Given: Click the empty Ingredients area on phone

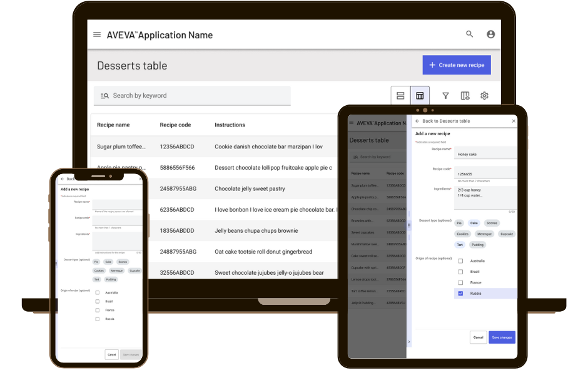Looking at the screenshot, I should 117,241.
